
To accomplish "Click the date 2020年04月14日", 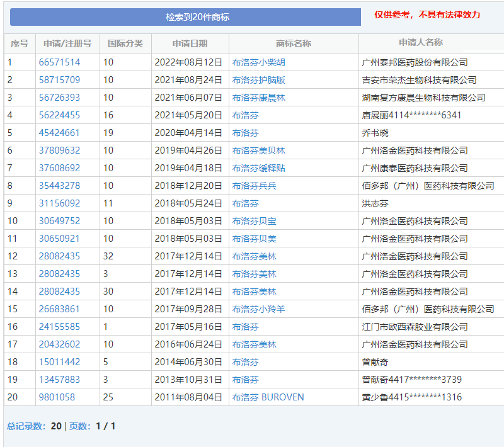I will pos(188,133).
